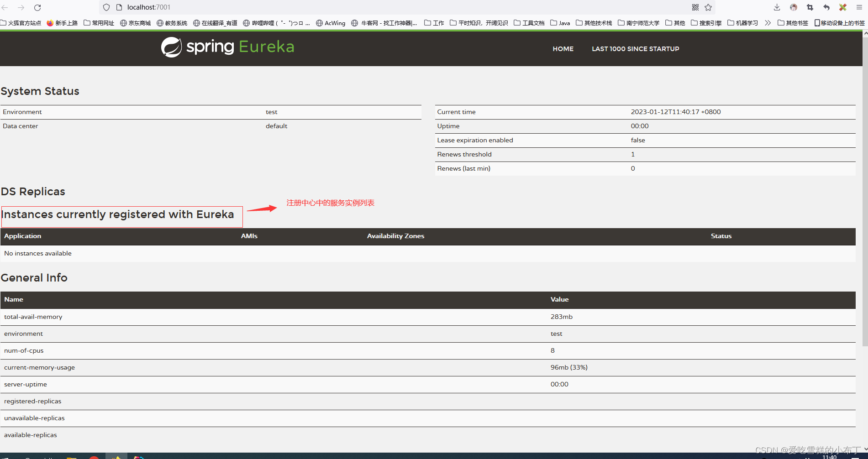Go back with the browser back arrow
Screen dimensions: 868x459
[5, 7]
